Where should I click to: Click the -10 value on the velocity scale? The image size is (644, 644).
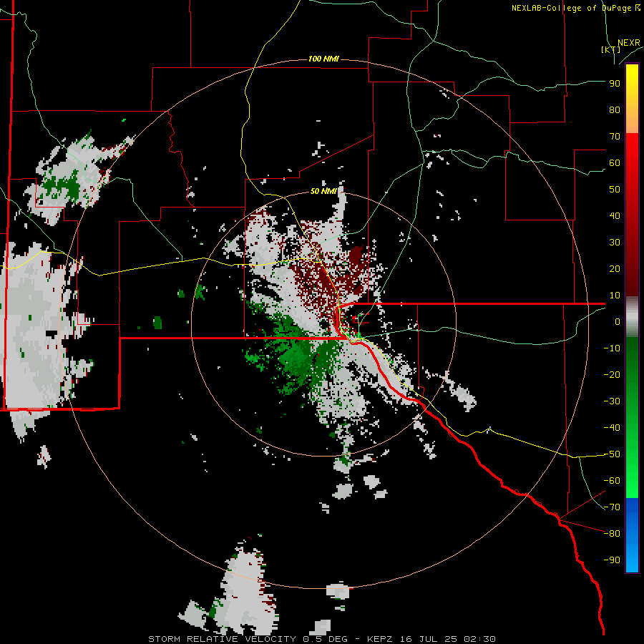point(612,348)
